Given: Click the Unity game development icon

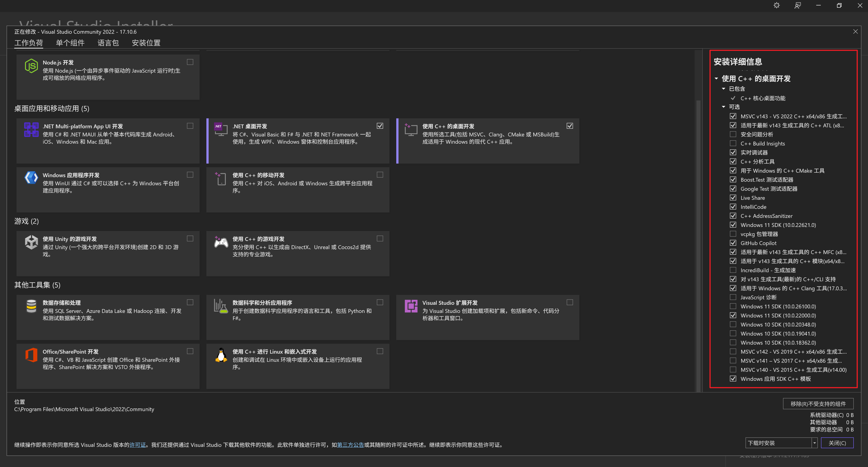Looking at the screenshot, I should click(x=31, y=242).
